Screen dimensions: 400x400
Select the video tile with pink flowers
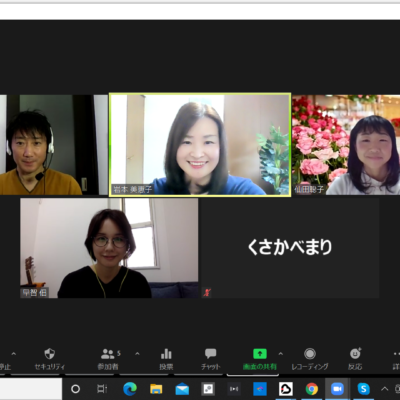click(346, 145)
